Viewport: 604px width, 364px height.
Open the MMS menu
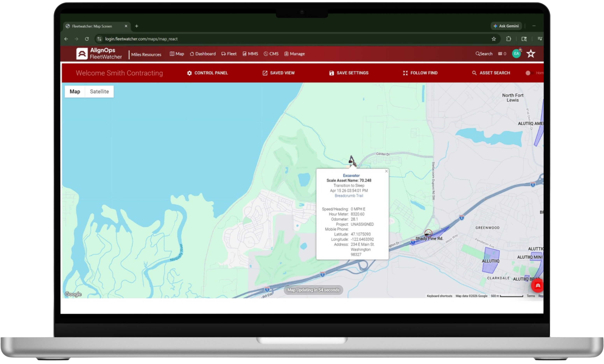point(250,54)
